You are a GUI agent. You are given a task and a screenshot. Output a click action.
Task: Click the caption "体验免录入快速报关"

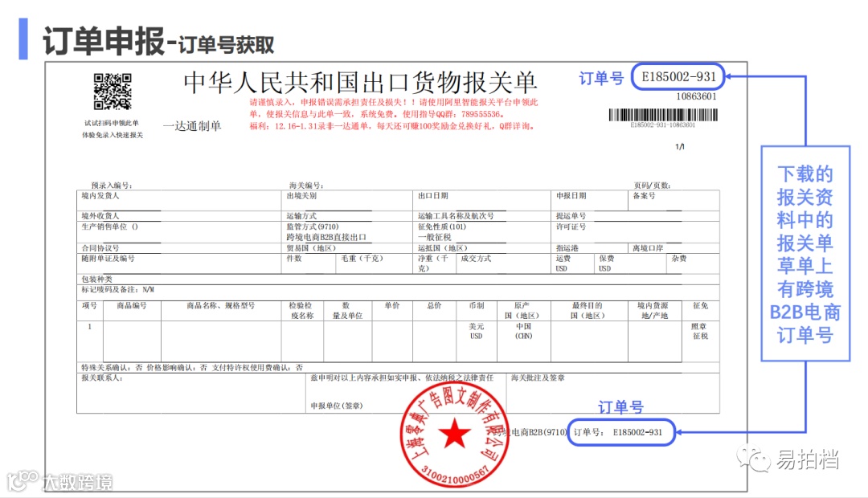click(113, 135)
